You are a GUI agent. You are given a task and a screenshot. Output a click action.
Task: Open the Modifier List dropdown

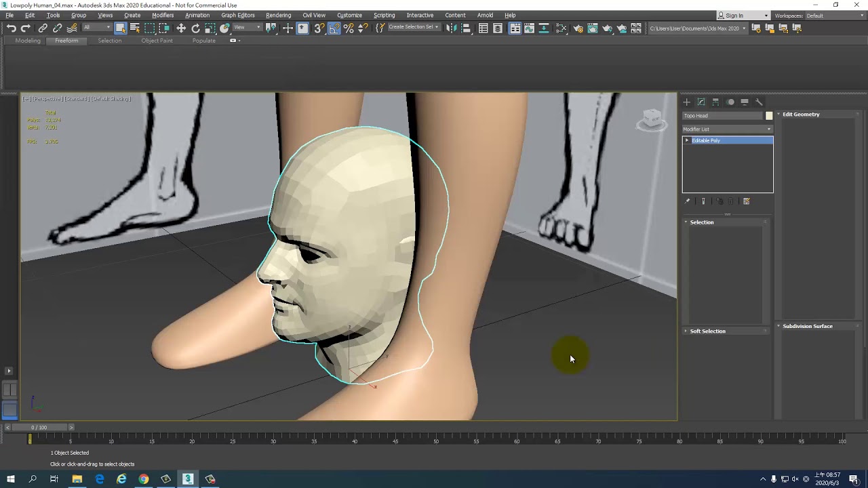pyautogui.click(x=727, y=129)
